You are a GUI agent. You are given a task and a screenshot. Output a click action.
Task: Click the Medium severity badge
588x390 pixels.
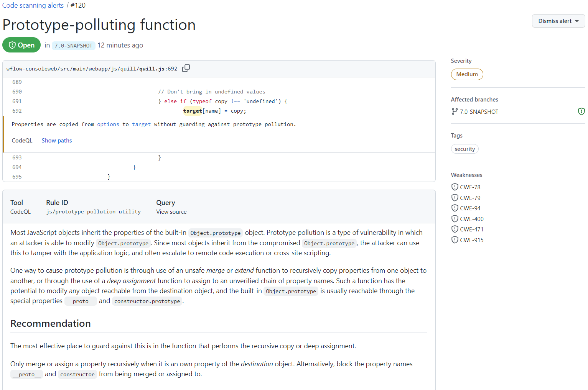(467, 74)
